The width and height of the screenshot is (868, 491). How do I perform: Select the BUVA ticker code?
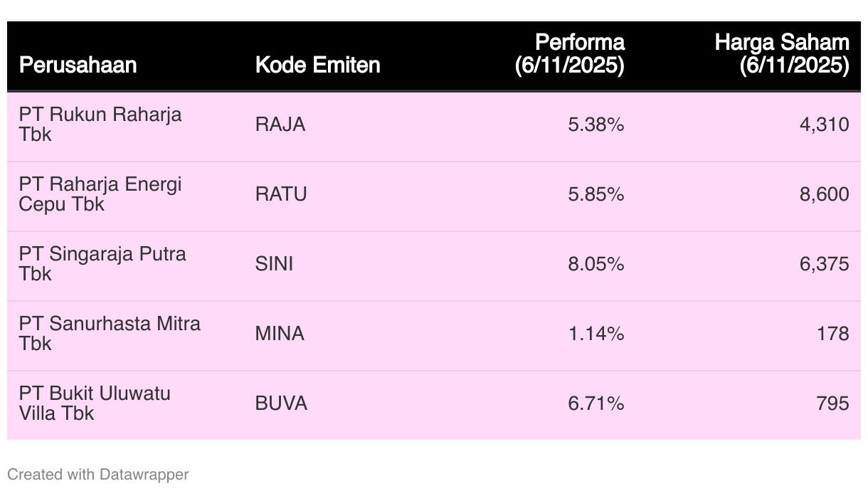[x=281, y=403]
